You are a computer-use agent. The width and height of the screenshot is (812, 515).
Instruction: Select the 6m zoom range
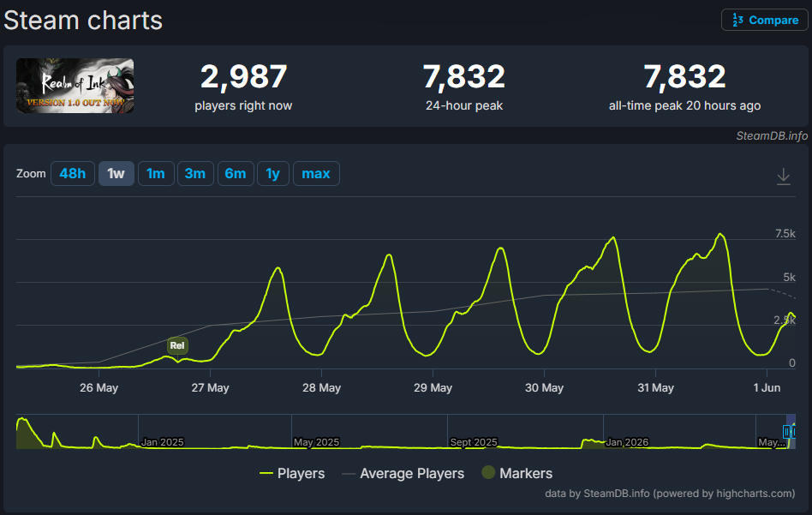click(x=236, y=174)
